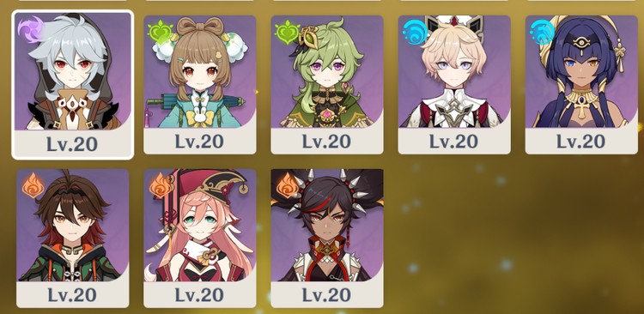Click the blue element icon on the dark-blue-haired woman's card

(542, 32)
